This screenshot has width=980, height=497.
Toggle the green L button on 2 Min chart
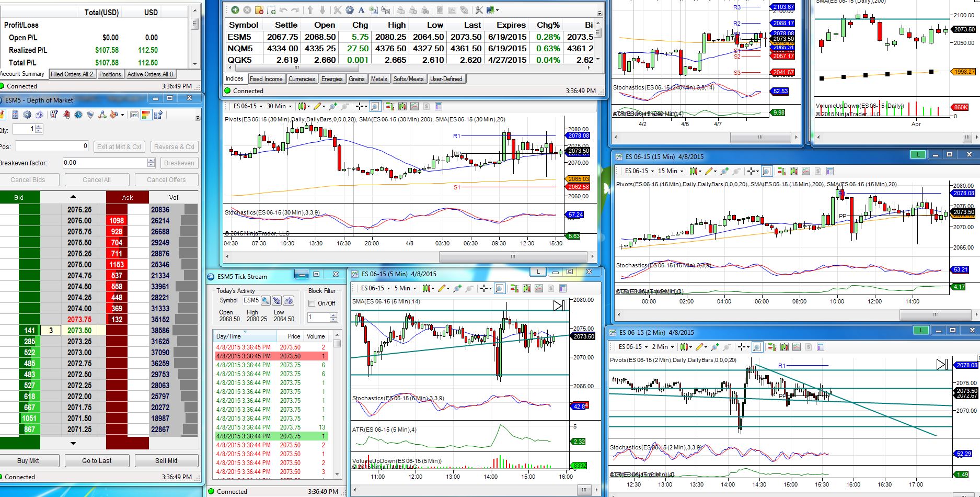pyautogui.click(x=921, y=330)
